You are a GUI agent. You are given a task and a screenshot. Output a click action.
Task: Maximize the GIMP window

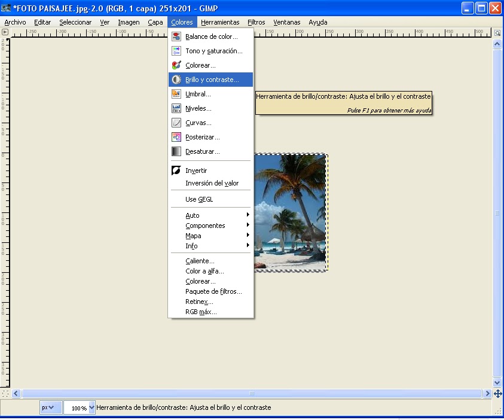[481, 8]
